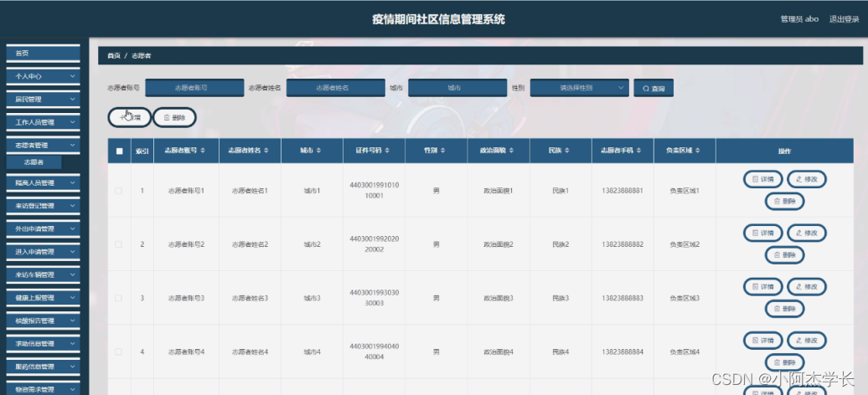Viewport: 868px width, 395px height.
Task: Sort table by 志愿者账号 column arrows
Action: (203, 151)
